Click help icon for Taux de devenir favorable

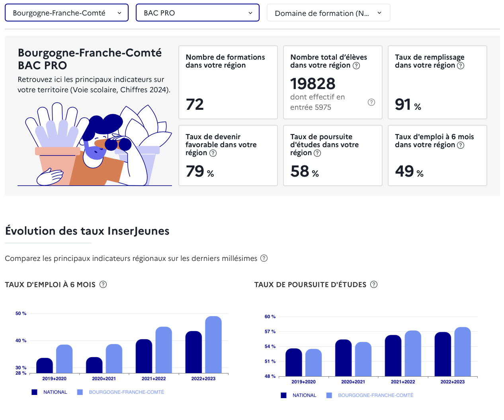click(213, 153)
